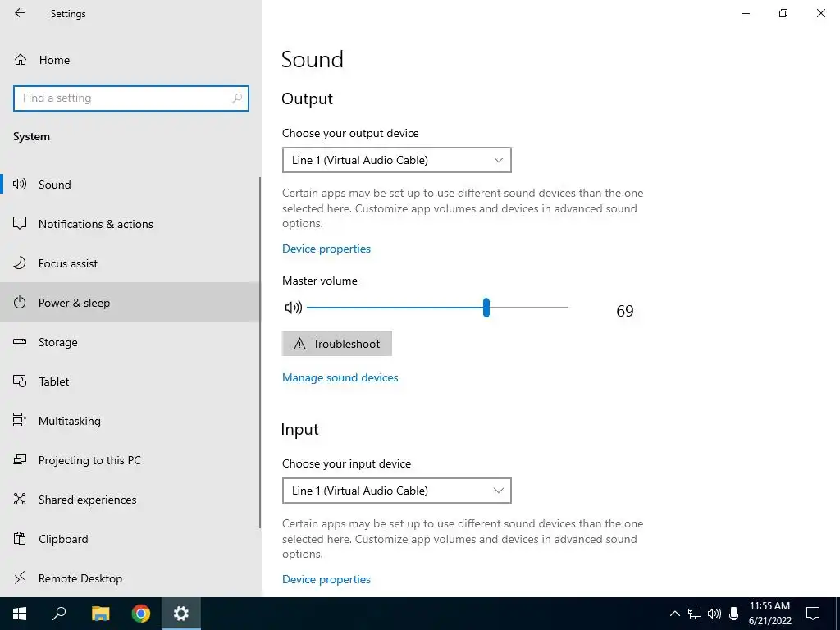Screen dimensions: 840x630
Task: Click the Troubleshoot button under Output
Action: click(x=337, y=344)
